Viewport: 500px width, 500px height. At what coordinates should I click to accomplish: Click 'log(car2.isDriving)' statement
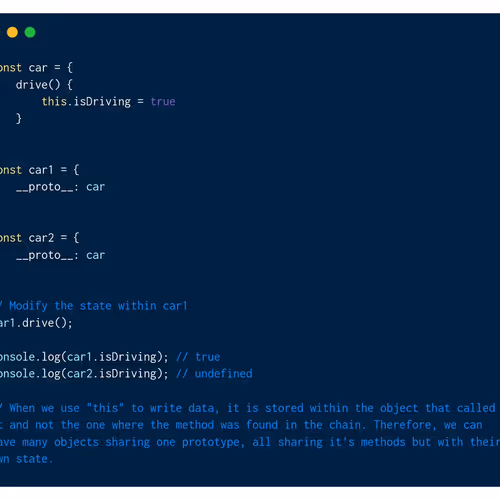tap(105, 374)
